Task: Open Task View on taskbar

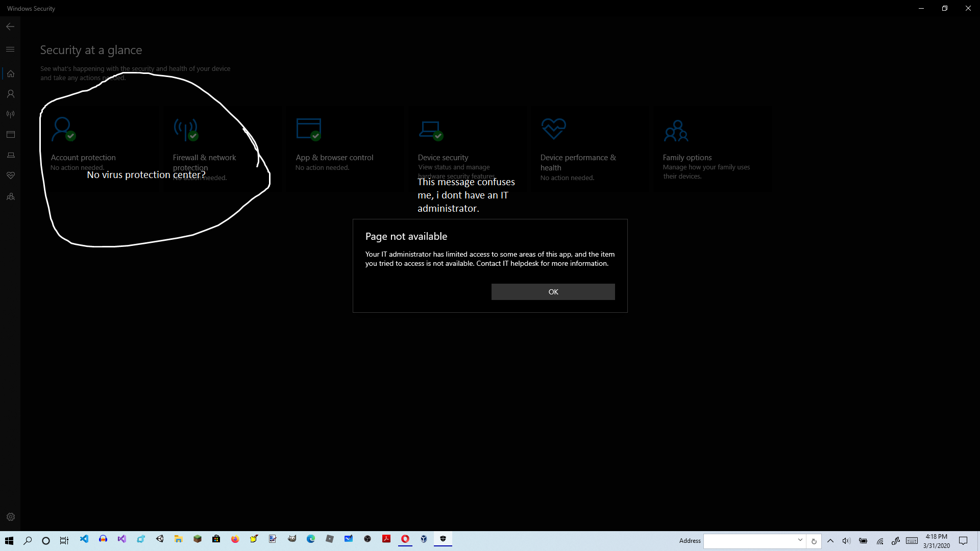Action: click(64, 540)
